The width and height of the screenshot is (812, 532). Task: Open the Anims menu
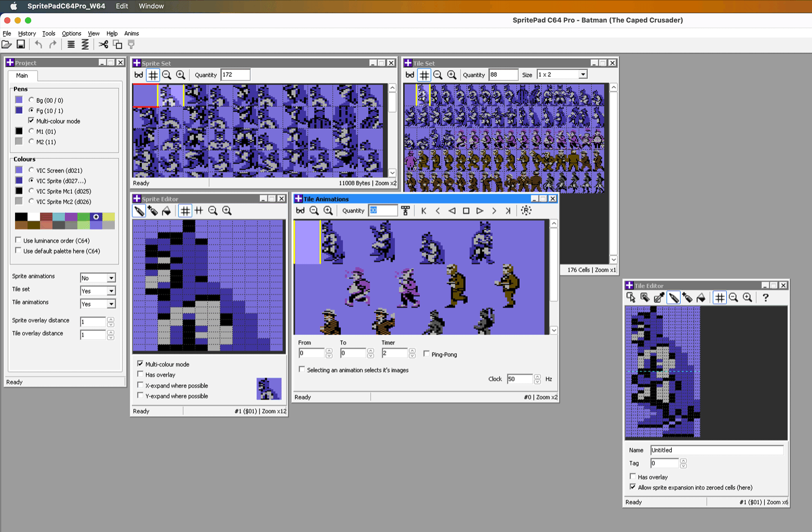pyautogui.click(x=131, y=33)
